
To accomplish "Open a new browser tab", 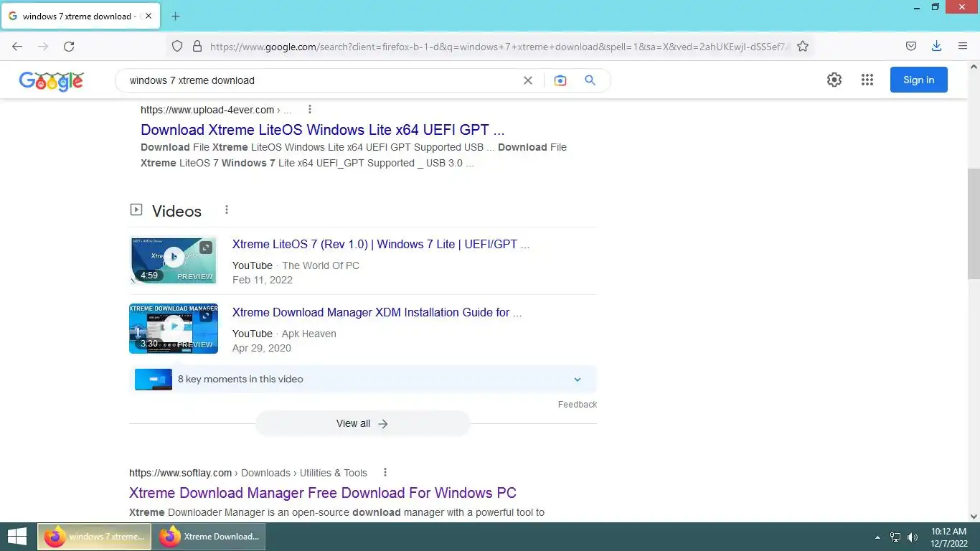I will coord(175,16).
